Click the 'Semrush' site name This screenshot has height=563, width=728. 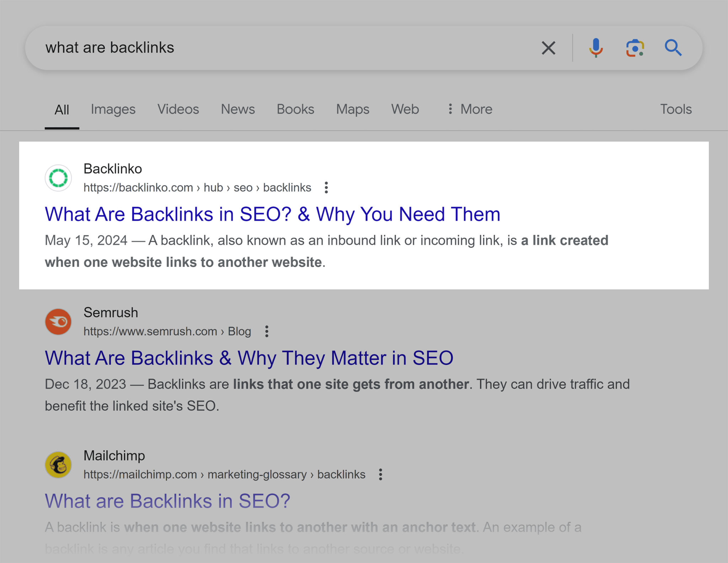pyautogui.click(x=111, y=313)
